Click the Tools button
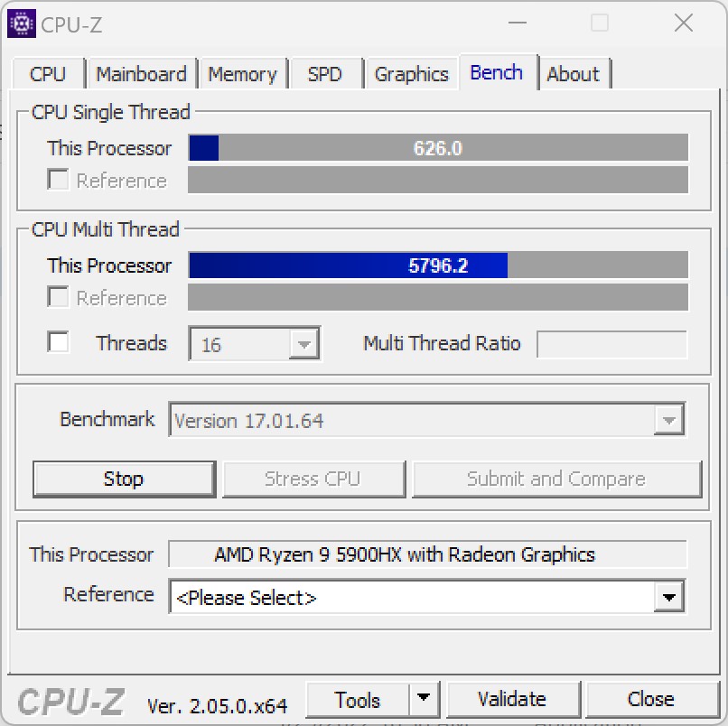The width and height of the screenshot is (728, 726). 358,699
